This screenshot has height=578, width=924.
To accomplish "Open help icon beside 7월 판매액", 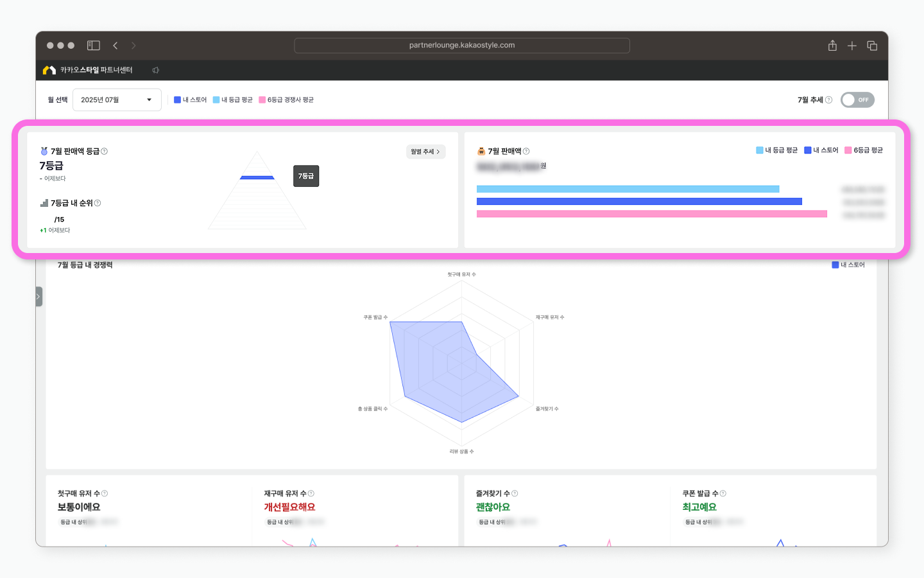I will tap(526, 152).
